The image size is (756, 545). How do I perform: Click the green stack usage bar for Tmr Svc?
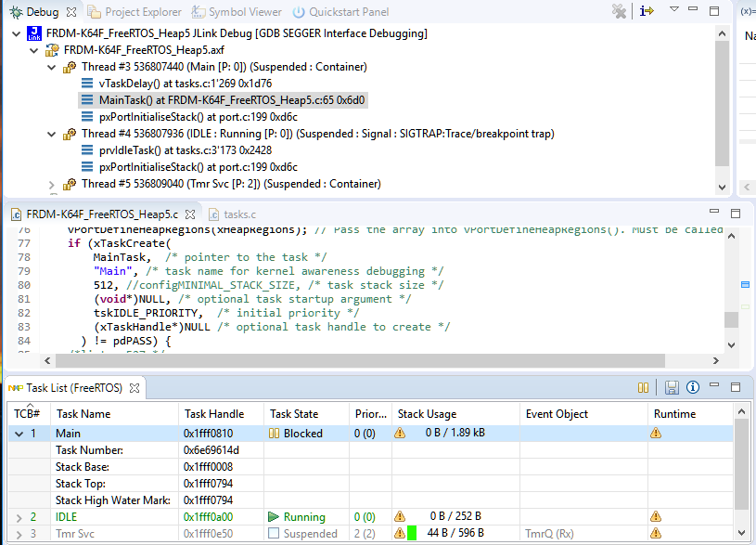coord(412,533)
